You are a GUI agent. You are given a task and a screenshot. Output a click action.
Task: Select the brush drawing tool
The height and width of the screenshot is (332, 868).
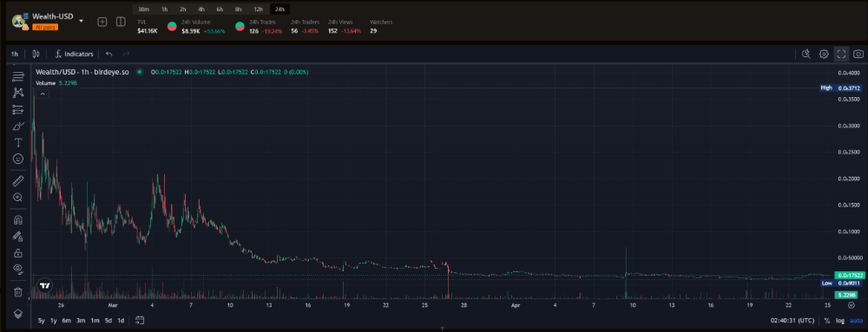[17, 126]
